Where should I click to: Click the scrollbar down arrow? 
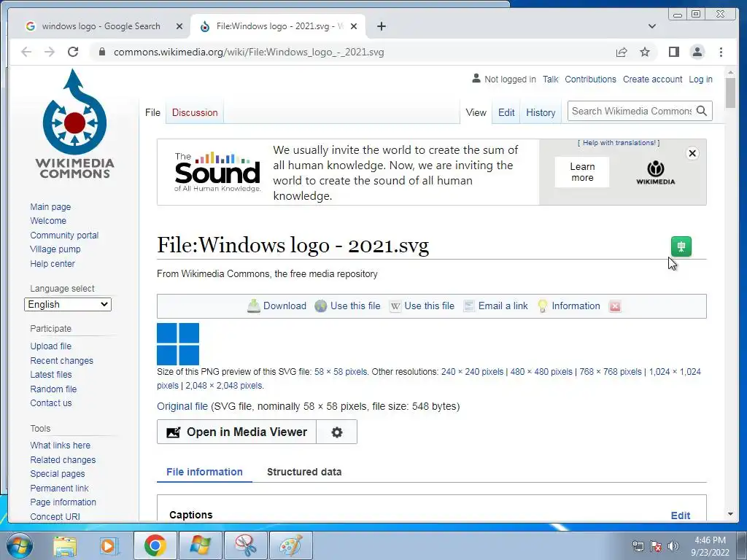pyautogui.click(x=730, y=514)
